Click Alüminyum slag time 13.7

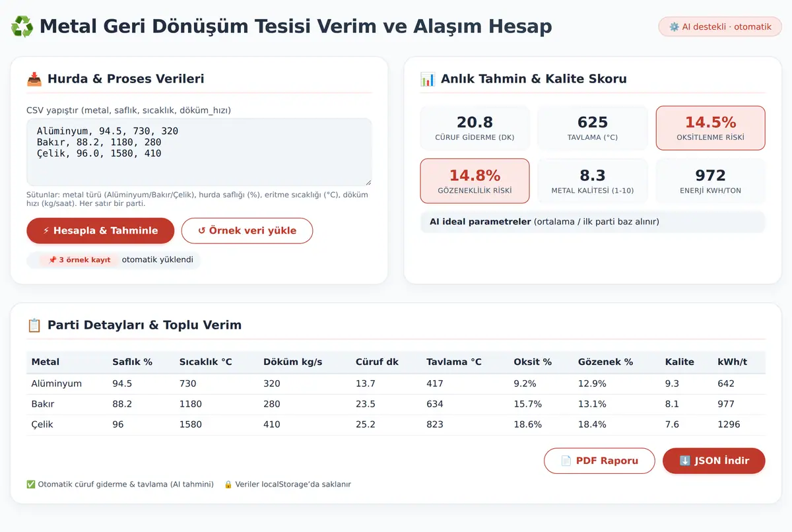pos(366,383)
